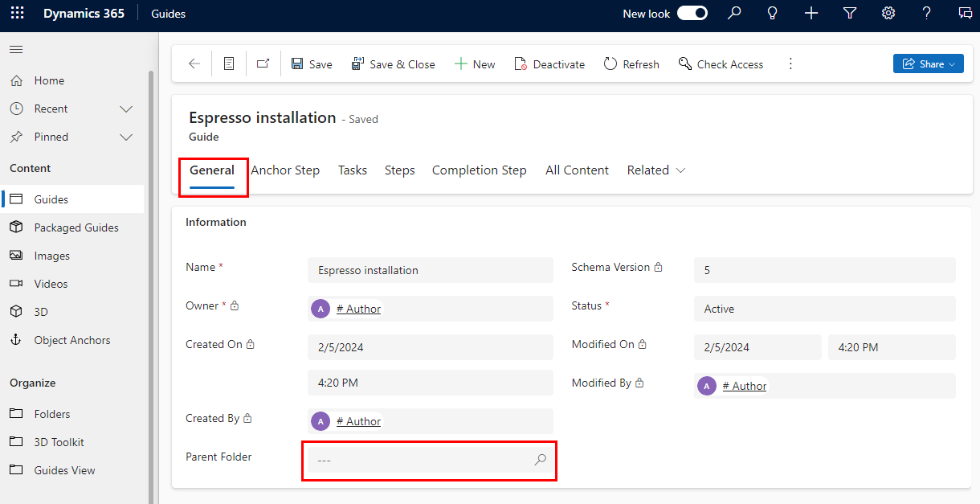Screen dimensions: 980x504
Task: Collapse the site map with the hamburger icon
Action: coord(15,49)
